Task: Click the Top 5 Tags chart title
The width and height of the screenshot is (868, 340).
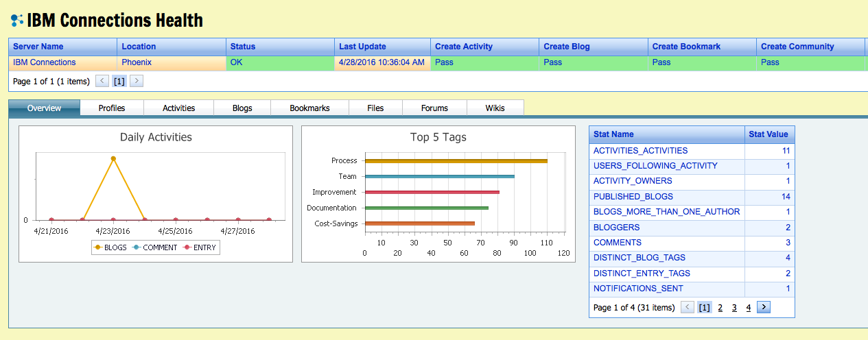Action: 438,137
